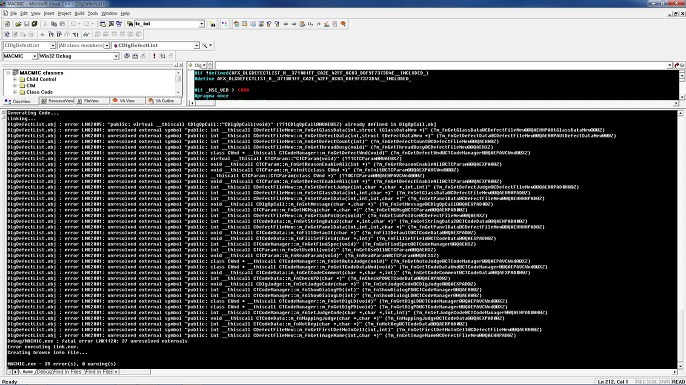This screenshot has height=385, width=686.
Task: Open the View menu
Action: (35, 14)
